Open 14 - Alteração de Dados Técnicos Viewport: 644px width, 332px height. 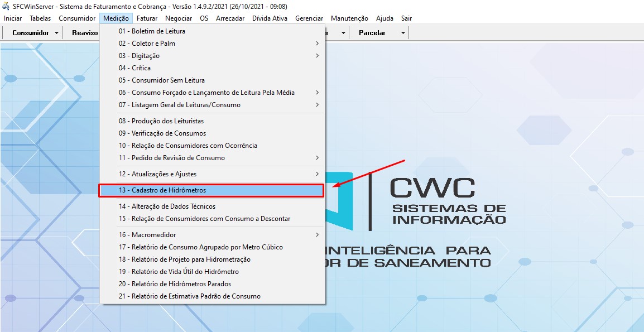click(x=167, y=206)
